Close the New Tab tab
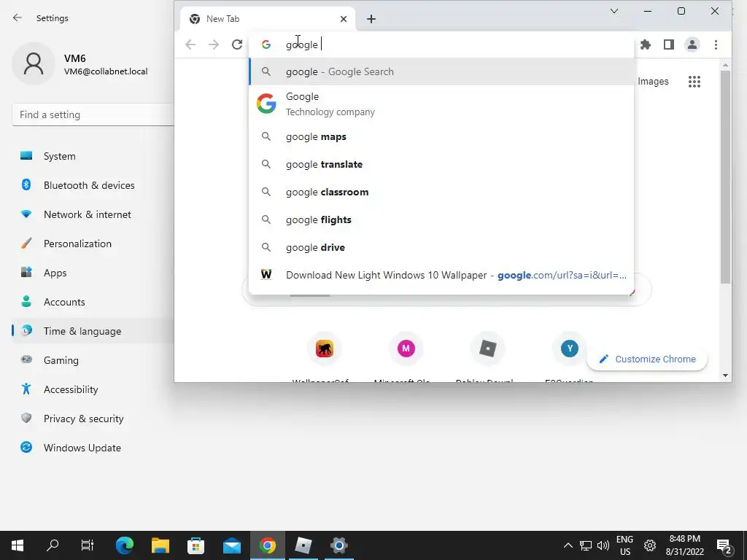This screenshot has width=747, height=560. pos(344,19)
